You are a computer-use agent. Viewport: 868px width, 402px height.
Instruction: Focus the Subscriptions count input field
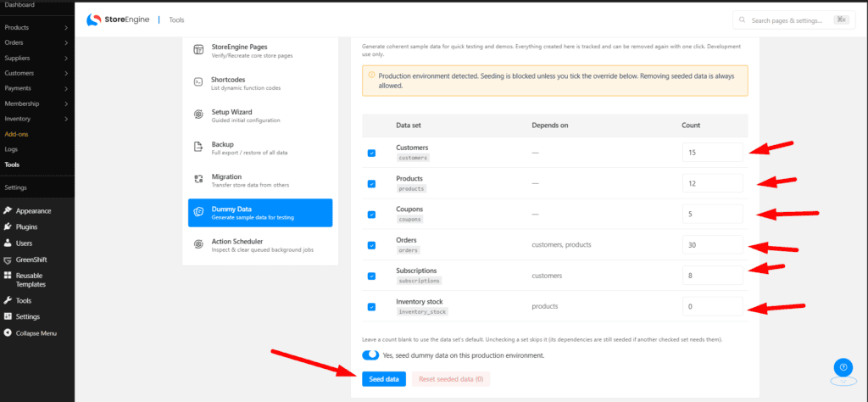pyautogui.click(x=712, y=275)
